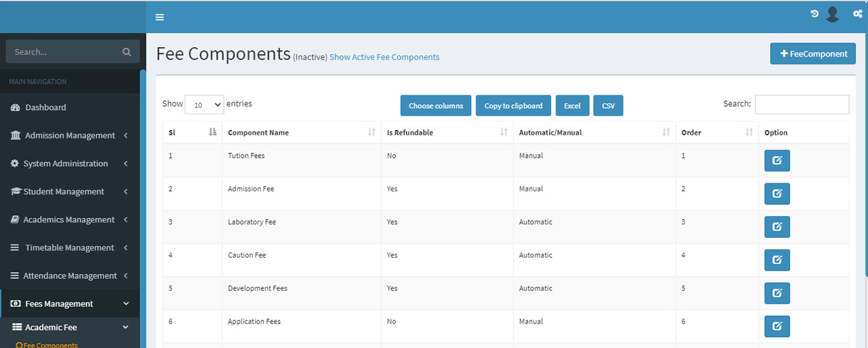This screenshot has height=348, width=868.
Task: Toggle sorting on the Order column
Action: (716, 132)
